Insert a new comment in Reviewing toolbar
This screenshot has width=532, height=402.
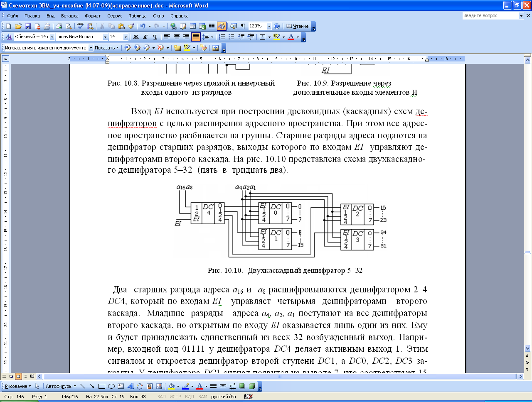[x=177, y=48]
